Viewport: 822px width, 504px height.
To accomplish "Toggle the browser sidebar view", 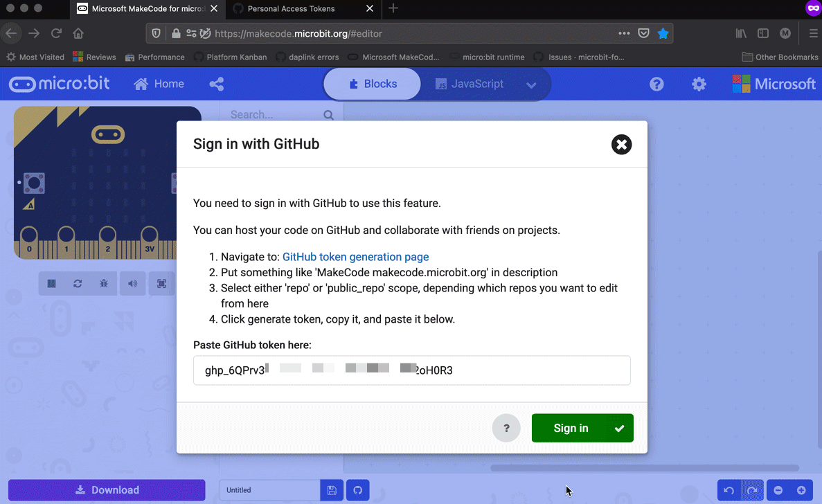I will (762, 33).
